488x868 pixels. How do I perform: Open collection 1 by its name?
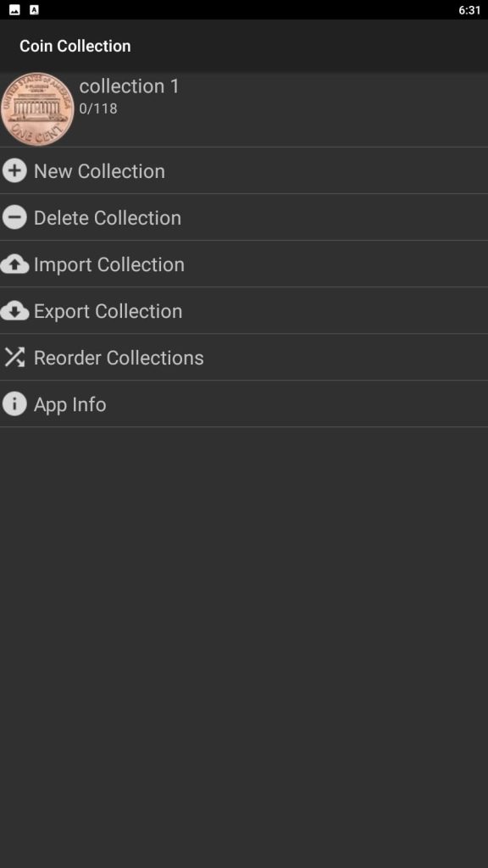[x=130, y=86]
